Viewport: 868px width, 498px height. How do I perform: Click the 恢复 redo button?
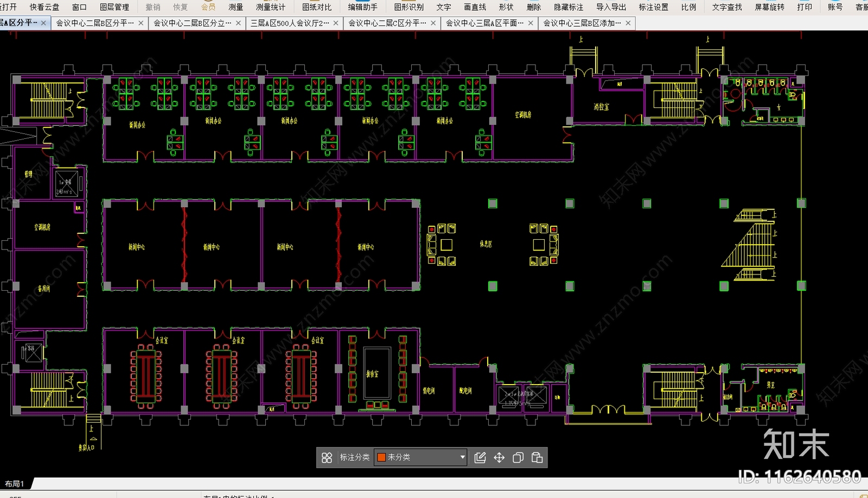click(x=180, y=7)
